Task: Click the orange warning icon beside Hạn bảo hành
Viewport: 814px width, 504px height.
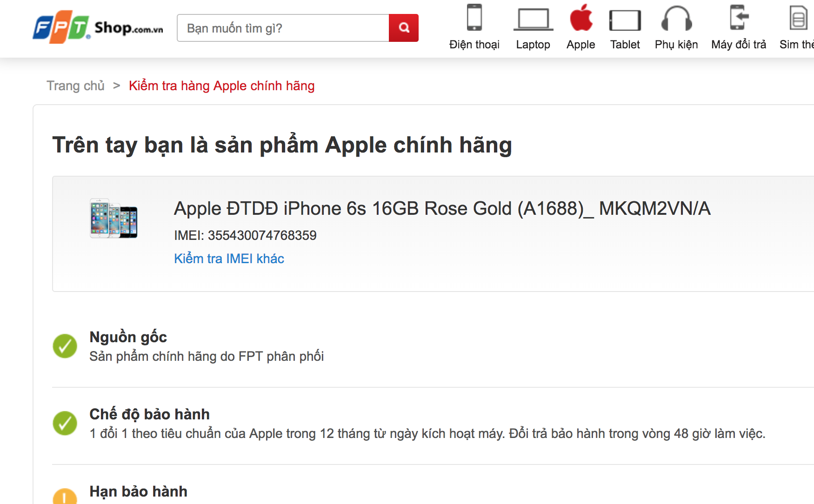Action: tap(65, 497)
